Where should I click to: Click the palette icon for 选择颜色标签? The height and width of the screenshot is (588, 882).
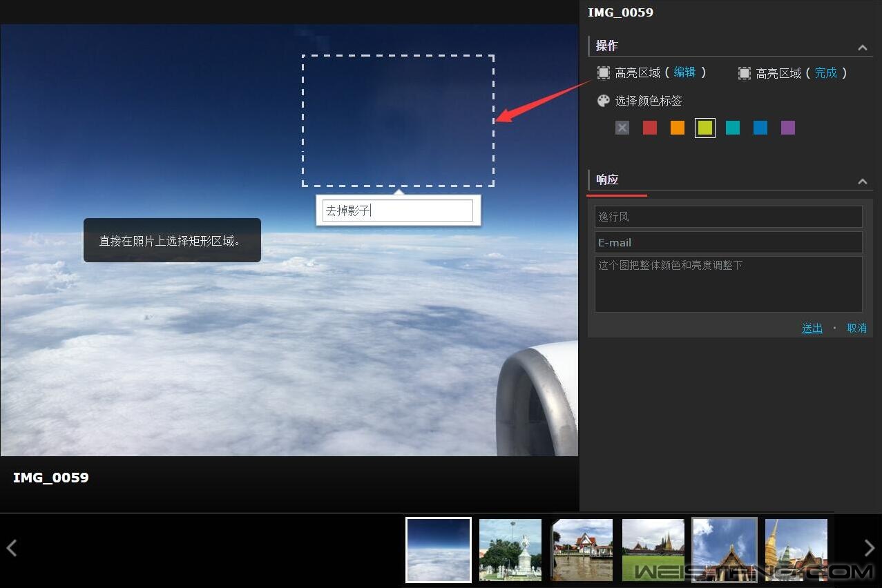tap(604, 101)
